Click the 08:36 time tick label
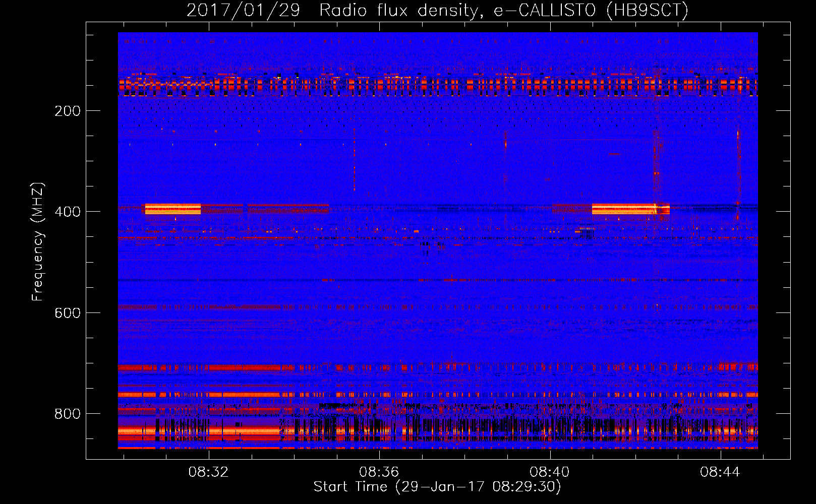Screen dimensions: 816x504 click(379, 472)
